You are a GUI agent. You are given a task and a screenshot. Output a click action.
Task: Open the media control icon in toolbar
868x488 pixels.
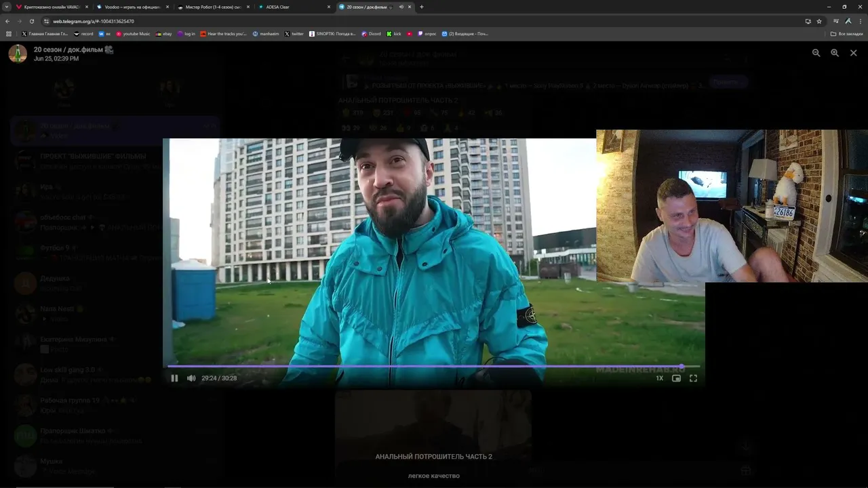[836, 21]
